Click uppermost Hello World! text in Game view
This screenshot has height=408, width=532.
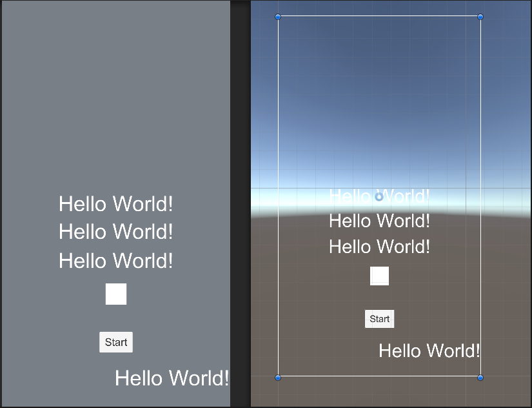(116, 204)
